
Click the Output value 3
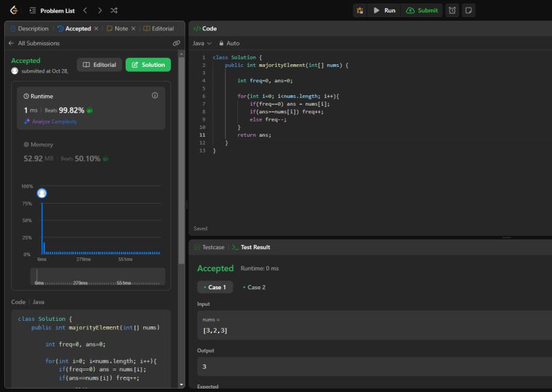coord(204,366)
